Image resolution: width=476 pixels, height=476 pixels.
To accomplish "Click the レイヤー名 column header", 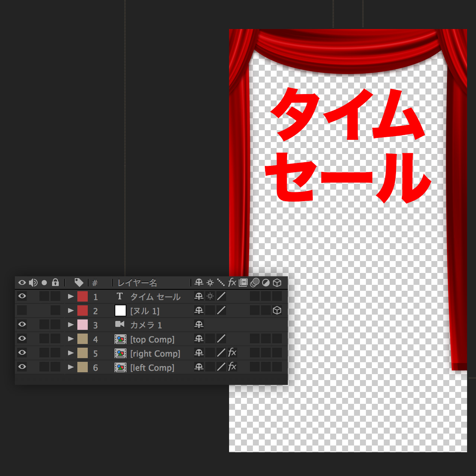I will pos(137,283).
